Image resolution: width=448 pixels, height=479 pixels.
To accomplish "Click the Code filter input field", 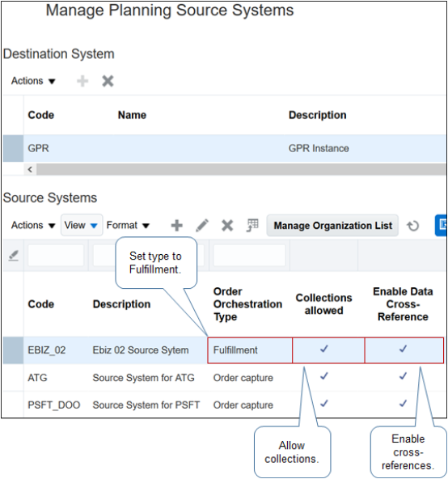I will (x=56, y=256).
